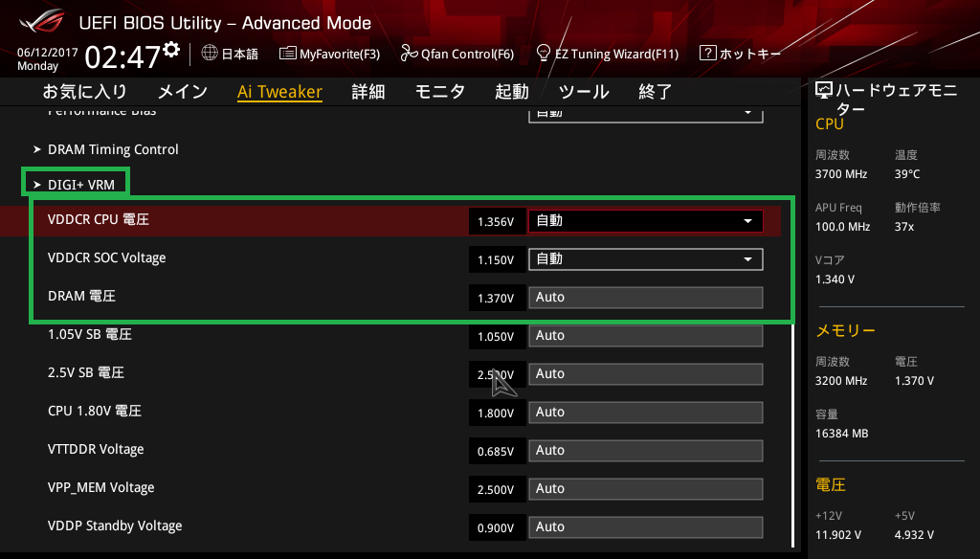Click the 16384 MB capacity value
The image size is (980, 559).
click(x=842, y=434)
